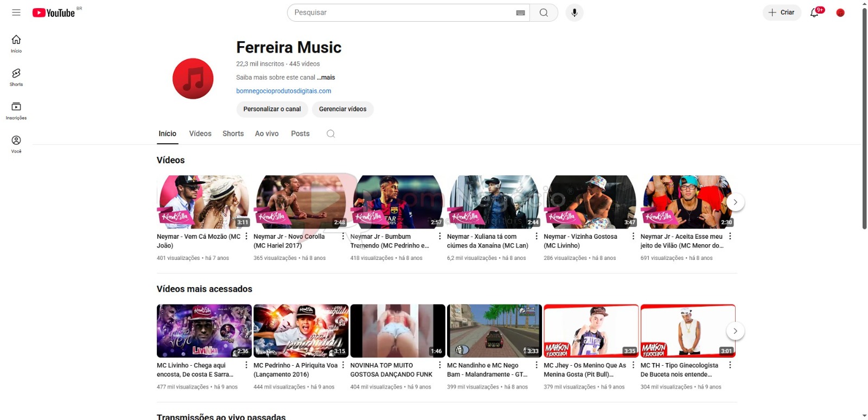This screenshot has width=868, height=420.
Task: Open Vídeos section heading
Action: pyautogui.click(x=171, y=160)
